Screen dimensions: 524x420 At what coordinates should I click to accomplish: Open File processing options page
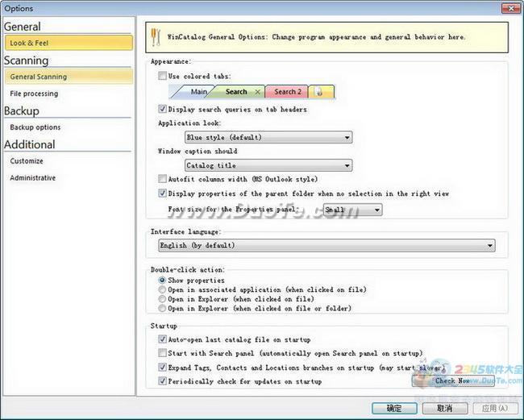tap(69, 94)
